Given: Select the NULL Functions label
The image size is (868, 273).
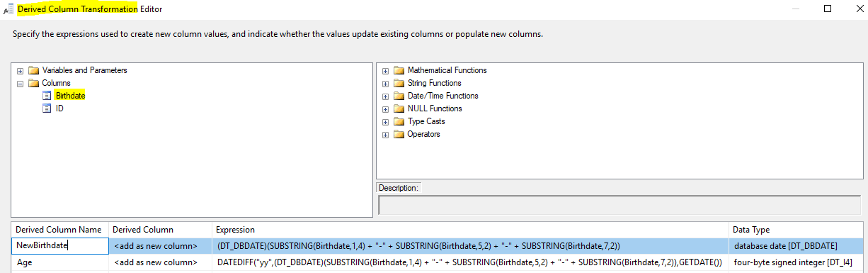Looking at the screenshot, I should coord(435,109).
